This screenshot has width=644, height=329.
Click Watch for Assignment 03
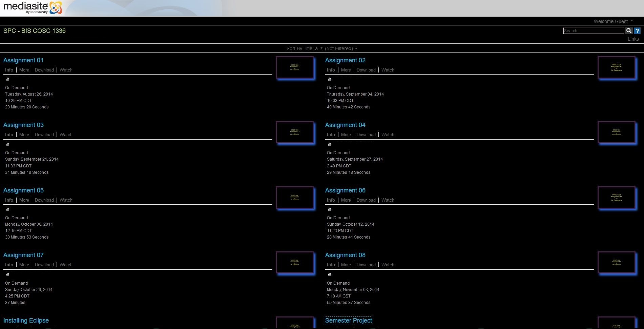(66, 135)
